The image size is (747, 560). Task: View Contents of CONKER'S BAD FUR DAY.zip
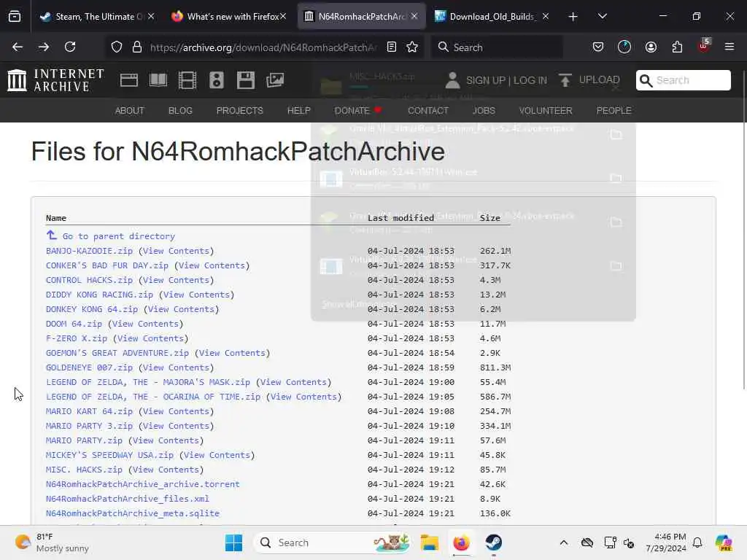212,265
